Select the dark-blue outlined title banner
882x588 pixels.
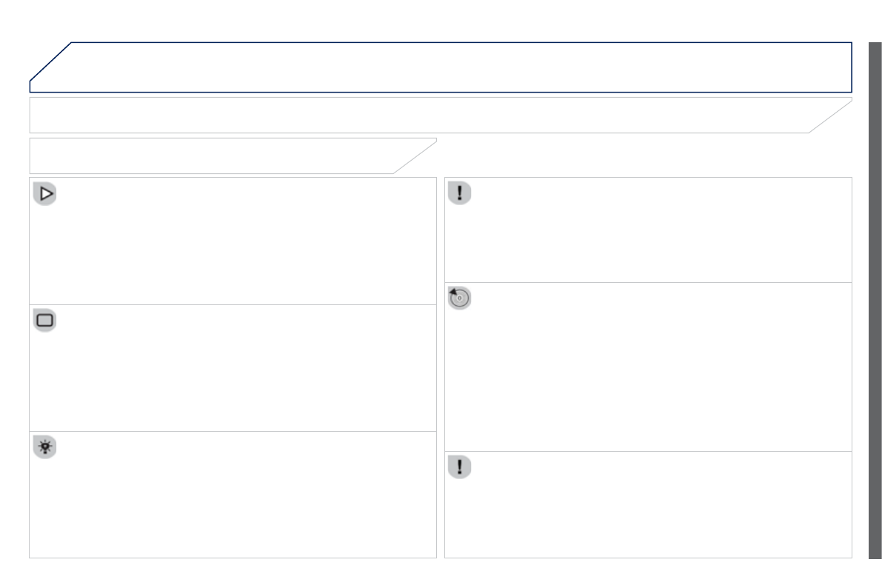(x=459, y=67)
